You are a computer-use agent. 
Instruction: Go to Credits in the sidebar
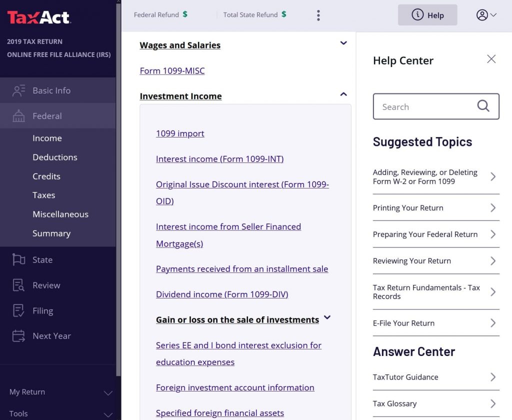[46, 176]
